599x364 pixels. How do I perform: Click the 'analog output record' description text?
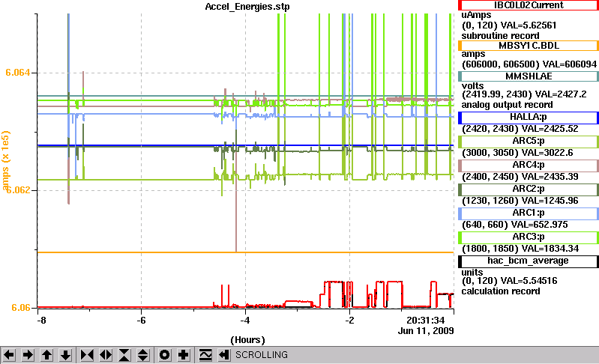coord(508,105)
